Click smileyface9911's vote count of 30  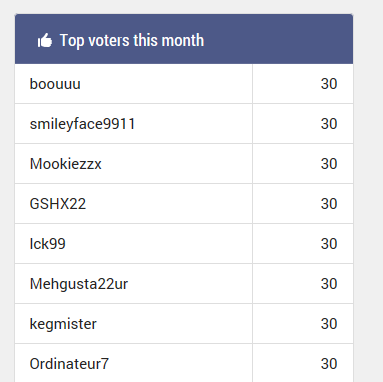[329, 124]
